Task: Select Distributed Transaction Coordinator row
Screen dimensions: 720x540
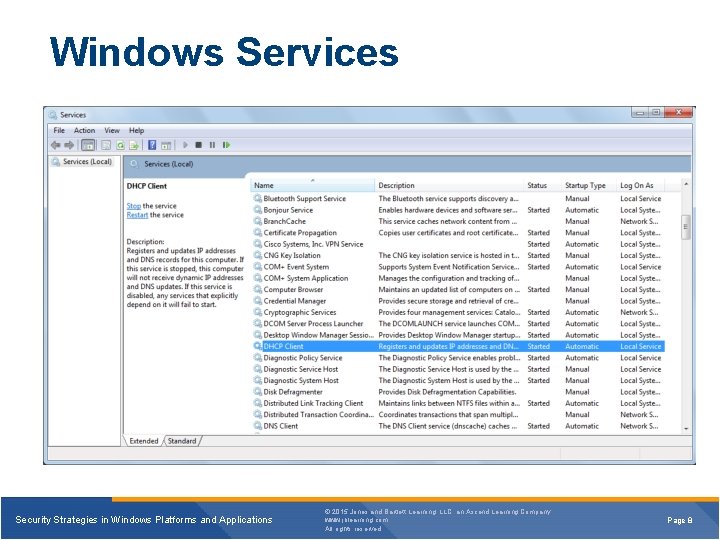Action: [x=458, y=414]
